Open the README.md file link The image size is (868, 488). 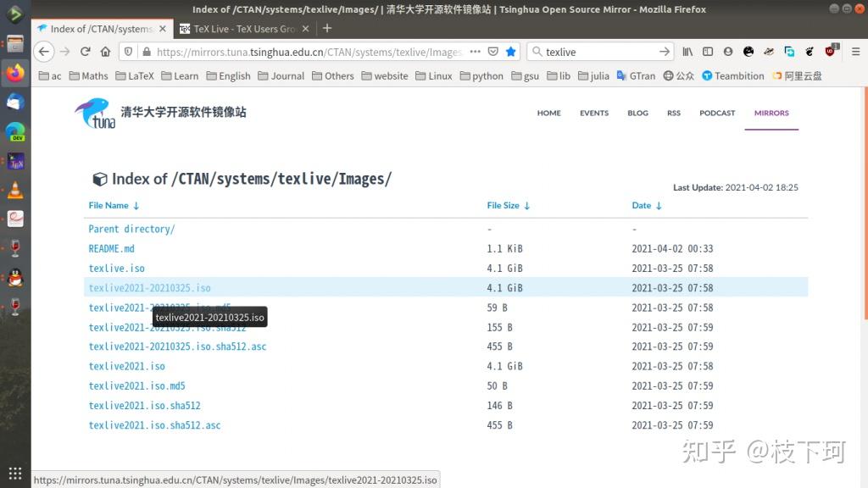[111, 248]
